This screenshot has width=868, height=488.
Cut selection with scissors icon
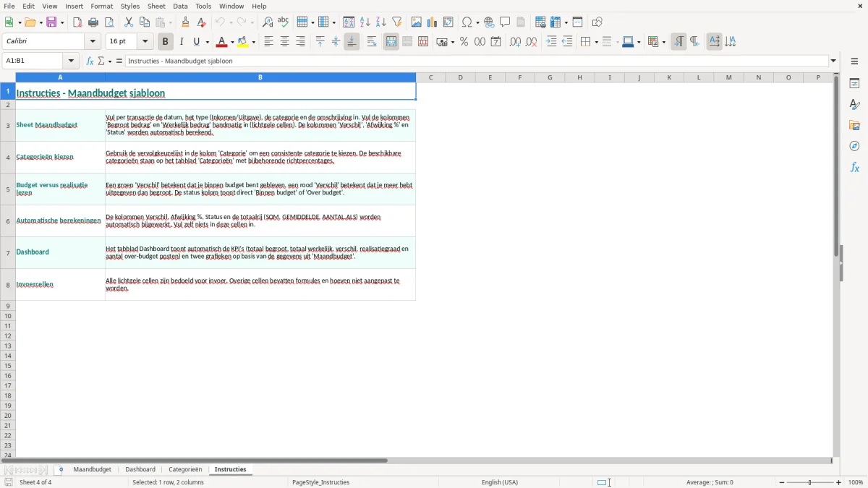tap(129, 22)
